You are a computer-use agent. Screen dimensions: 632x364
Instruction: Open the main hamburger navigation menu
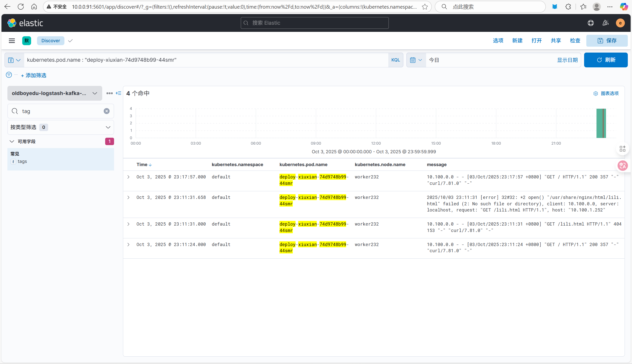pos(12,41)
